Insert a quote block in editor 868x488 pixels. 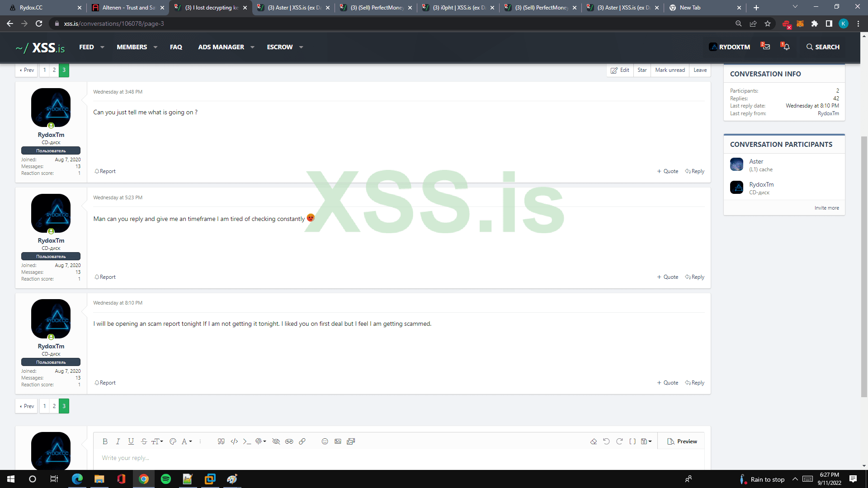pyautogui.click(x=221, y=441)
